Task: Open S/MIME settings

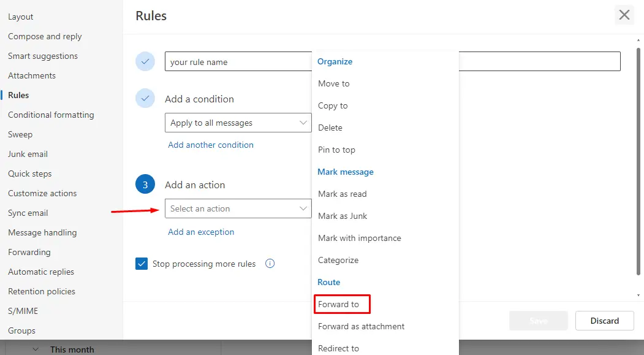Action: [x=23, y=311]
